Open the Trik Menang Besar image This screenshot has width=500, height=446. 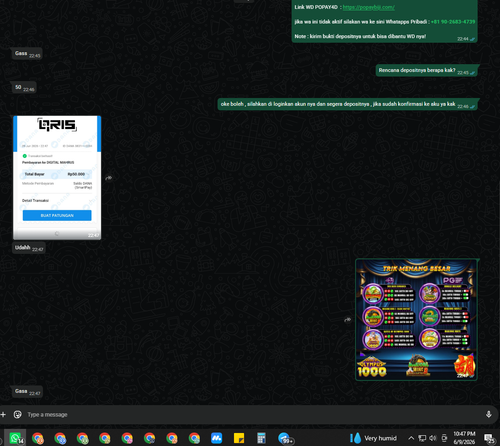pos(416,319)
